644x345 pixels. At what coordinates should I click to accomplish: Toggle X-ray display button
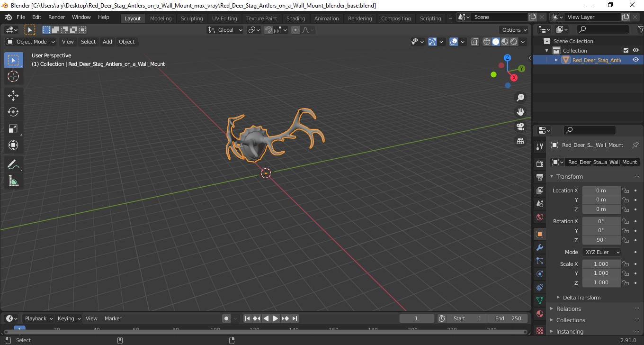coord(475,42)
